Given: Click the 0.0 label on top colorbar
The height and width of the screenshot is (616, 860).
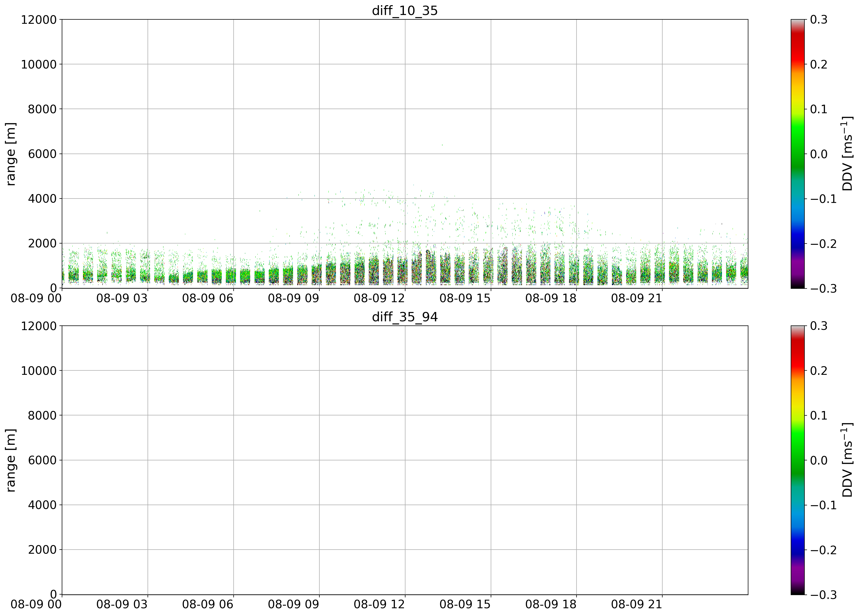Looking at the screenshot, I should [x=819, y=154].
